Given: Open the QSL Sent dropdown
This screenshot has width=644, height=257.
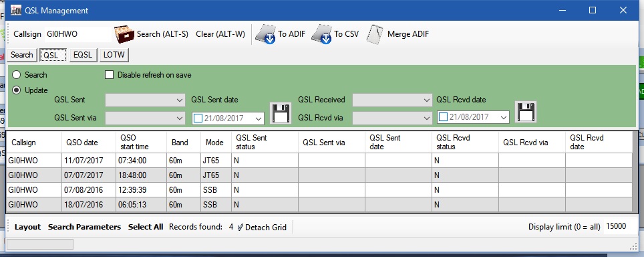Looking at the screenshot, I should 145,100.
